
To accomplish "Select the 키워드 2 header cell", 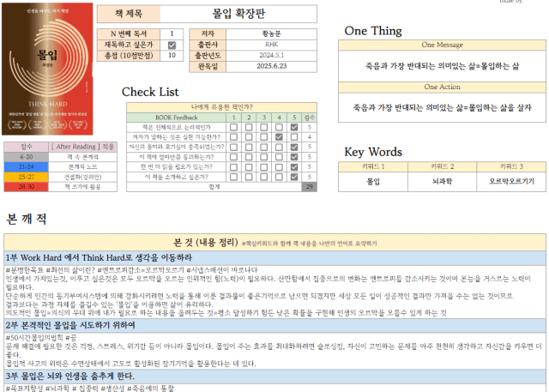I will coord(442,166).
